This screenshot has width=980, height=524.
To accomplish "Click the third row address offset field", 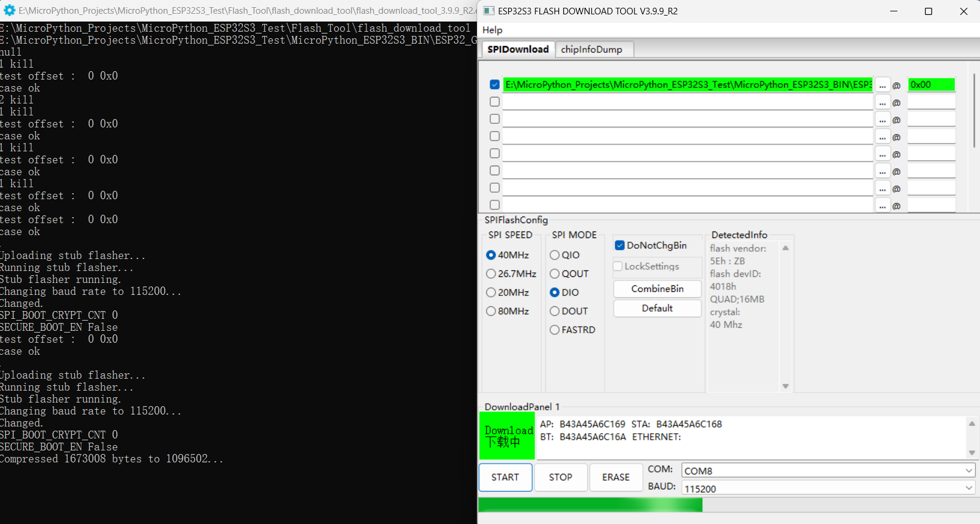I will 931,120.
